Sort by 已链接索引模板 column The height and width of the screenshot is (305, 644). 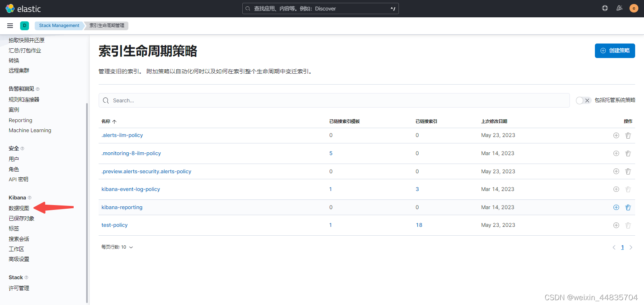pos(345,121)
